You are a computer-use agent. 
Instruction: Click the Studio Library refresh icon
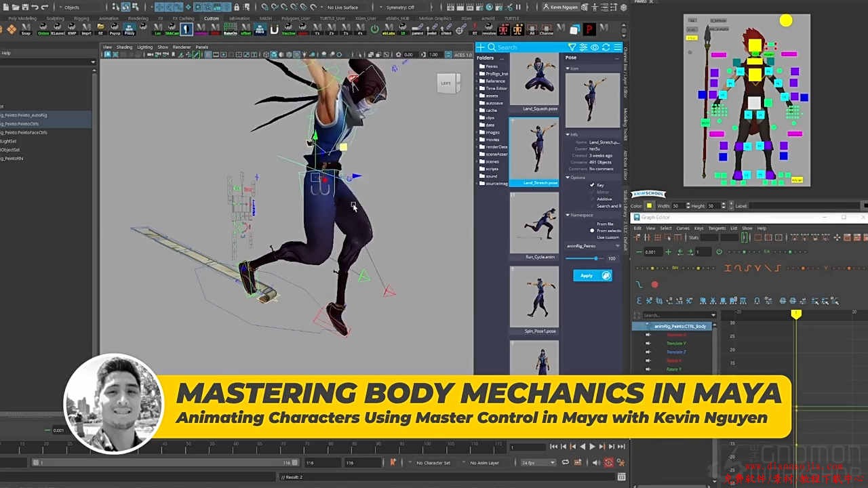[x=606, y=47]
